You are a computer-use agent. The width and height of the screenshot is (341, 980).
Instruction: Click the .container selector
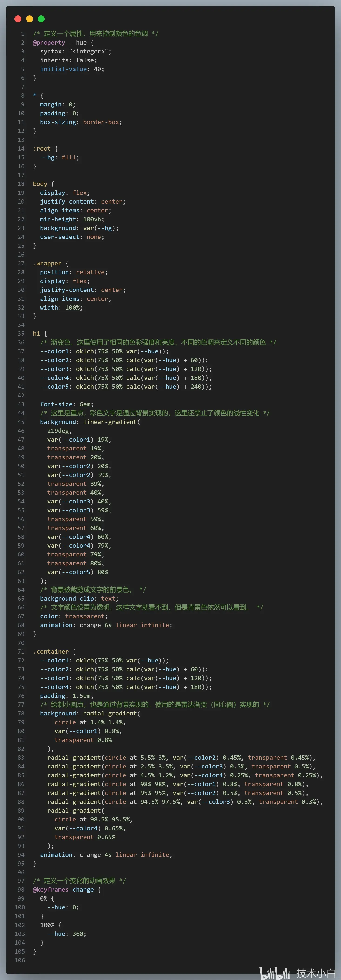coord(51,652)
